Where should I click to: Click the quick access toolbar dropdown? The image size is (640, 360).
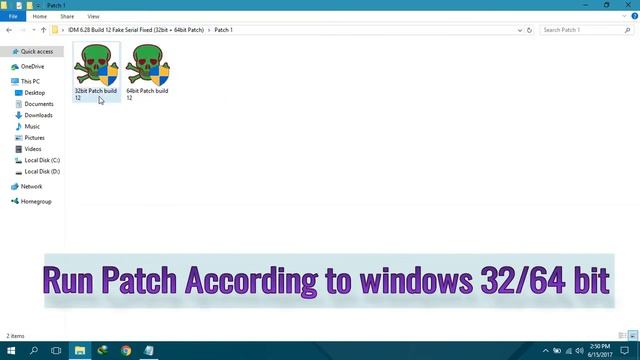click(38, 5)
